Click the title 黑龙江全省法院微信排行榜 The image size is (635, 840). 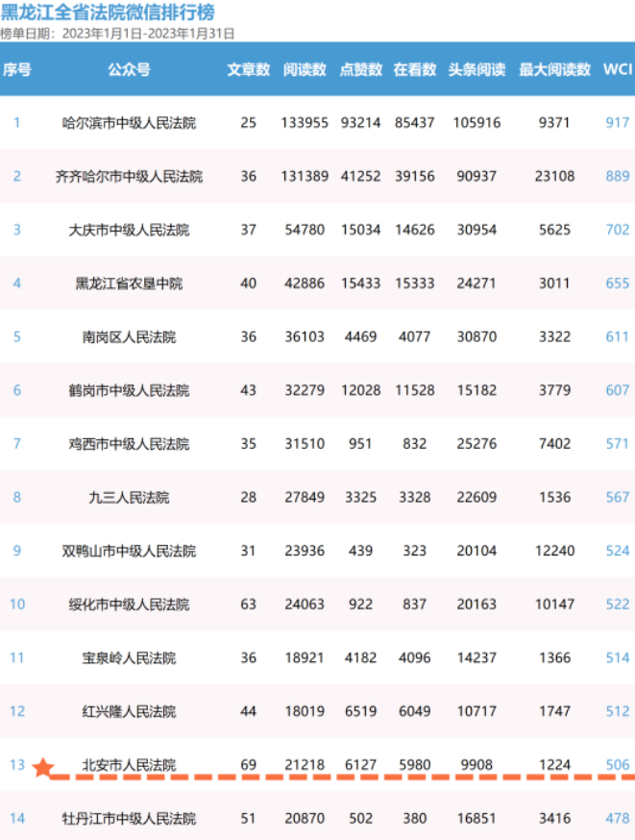coord(108,12)
